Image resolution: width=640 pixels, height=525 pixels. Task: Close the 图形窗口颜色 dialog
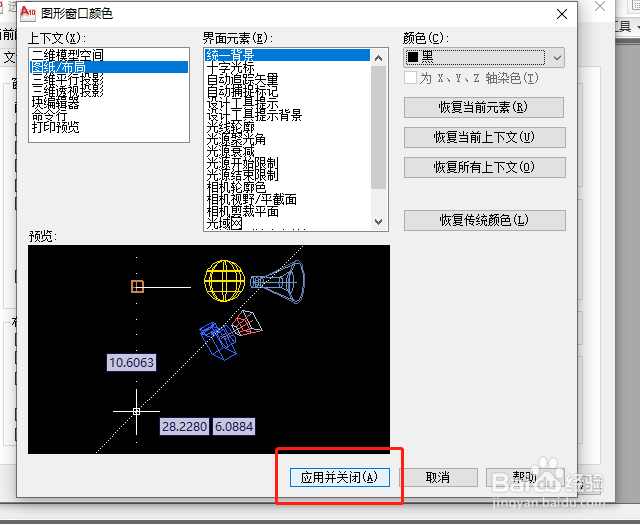pos(562,14)
